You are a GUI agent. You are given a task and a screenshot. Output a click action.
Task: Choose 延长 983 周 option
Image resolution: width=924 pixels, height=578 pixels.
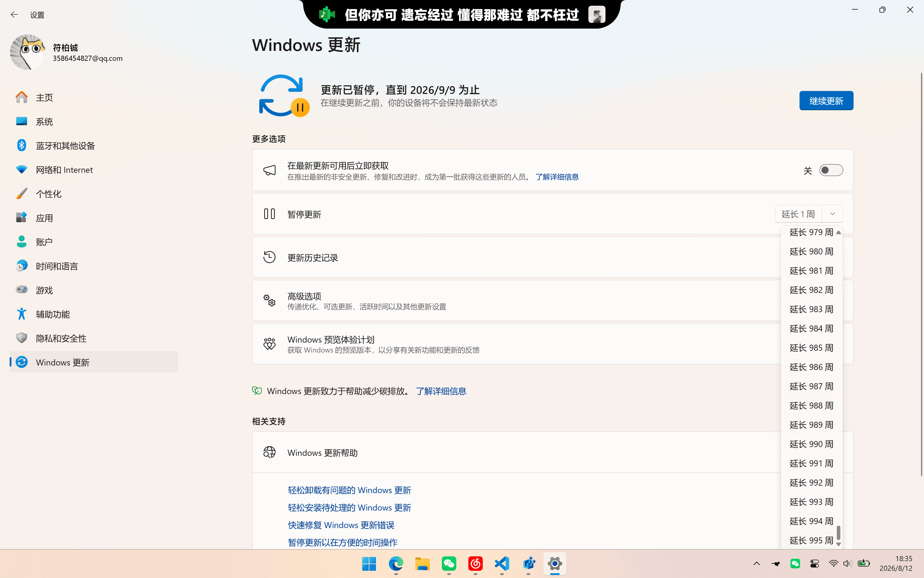[x=811, y=309]
